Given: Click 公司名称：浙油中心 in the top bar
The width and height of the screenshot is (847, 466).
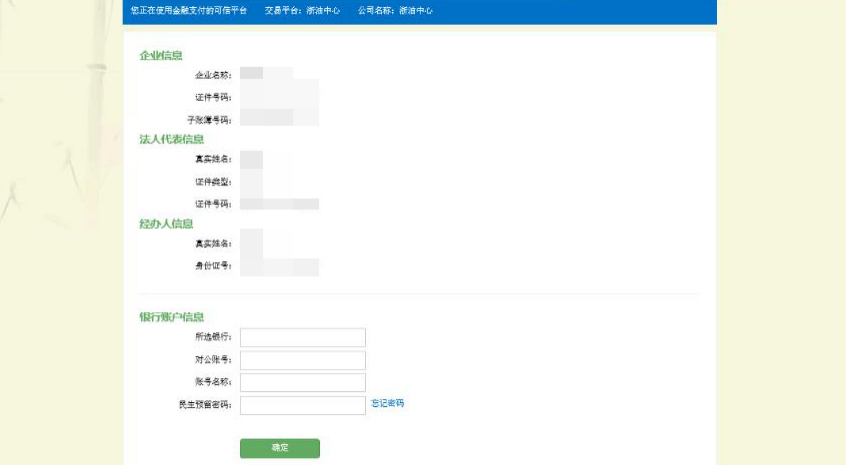Looking at the screenshot, I should [395, 11].
